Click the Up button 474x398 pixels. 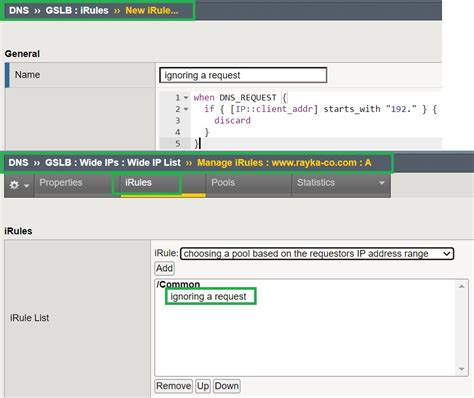point(203,386)
